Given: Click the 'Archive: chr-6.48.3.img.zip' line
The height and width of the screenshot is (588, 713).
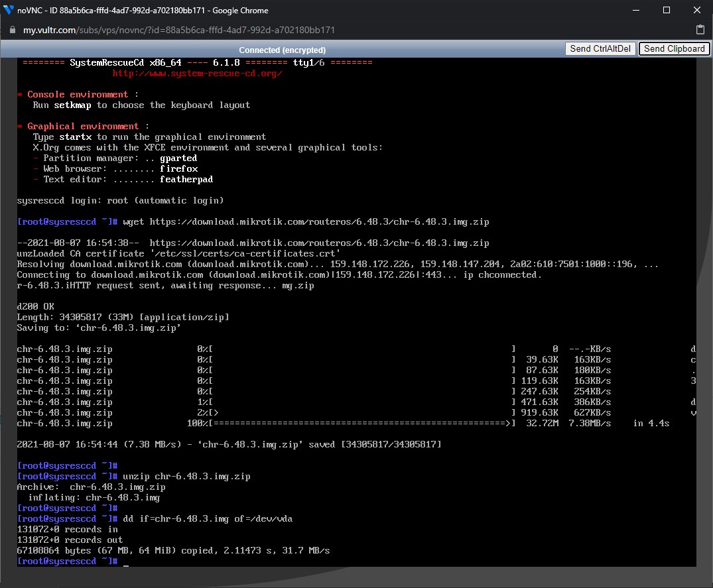Looking at the screenshot, I should click(x=91, y=487).
